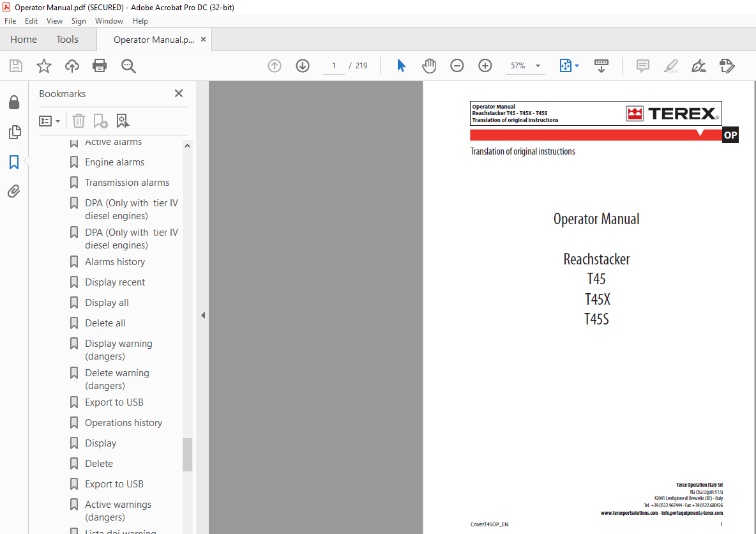Switch to the Home tab
Screen dimensions: 756x534
pos(24,40)
